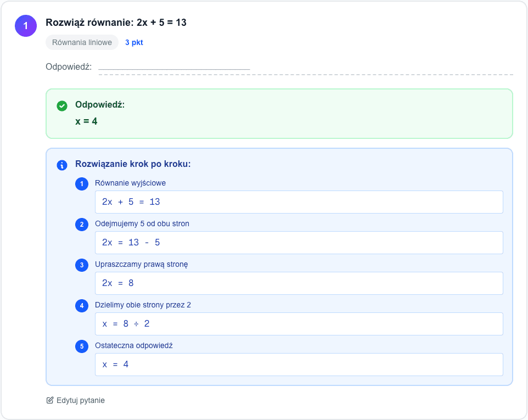
Task: Click the Rozwiązanie krok po kroku heading
Action: (x=133, y=164)
